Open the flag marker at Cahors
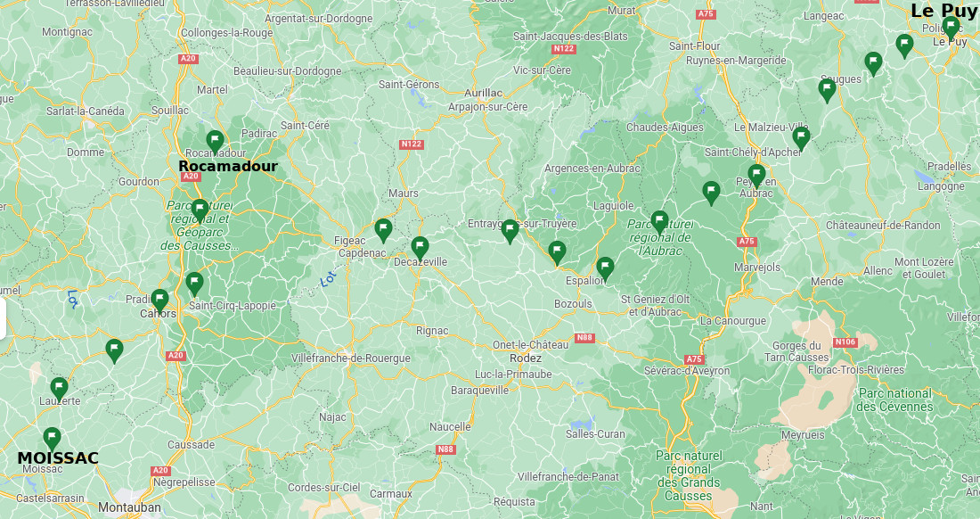This screenshot has width=980, height=519. click(160, 301)
